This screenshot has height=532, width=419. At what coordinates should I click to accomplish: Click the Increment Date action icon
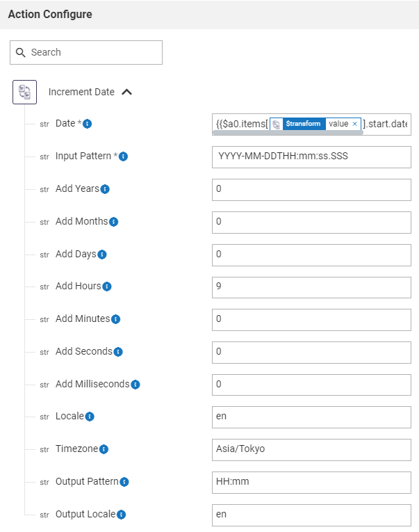pyautogui.click(x=24, y=92)
